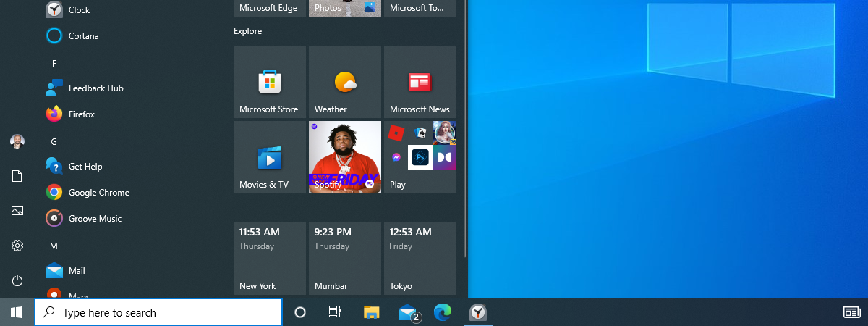Viewport: 868px width, 326px height.
Task: Jump to letter M section header
Action: point(54,246)
